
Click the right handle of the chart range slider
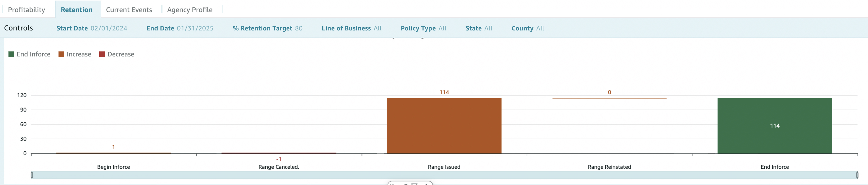coord(857,175)
